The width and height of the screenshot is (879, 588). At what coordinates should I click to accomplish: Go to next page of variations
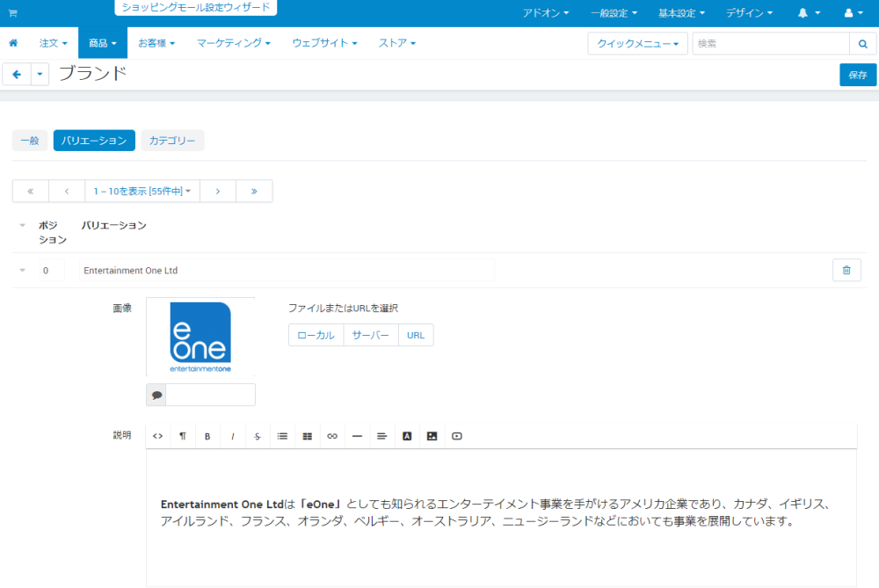[x=218, y=191]
